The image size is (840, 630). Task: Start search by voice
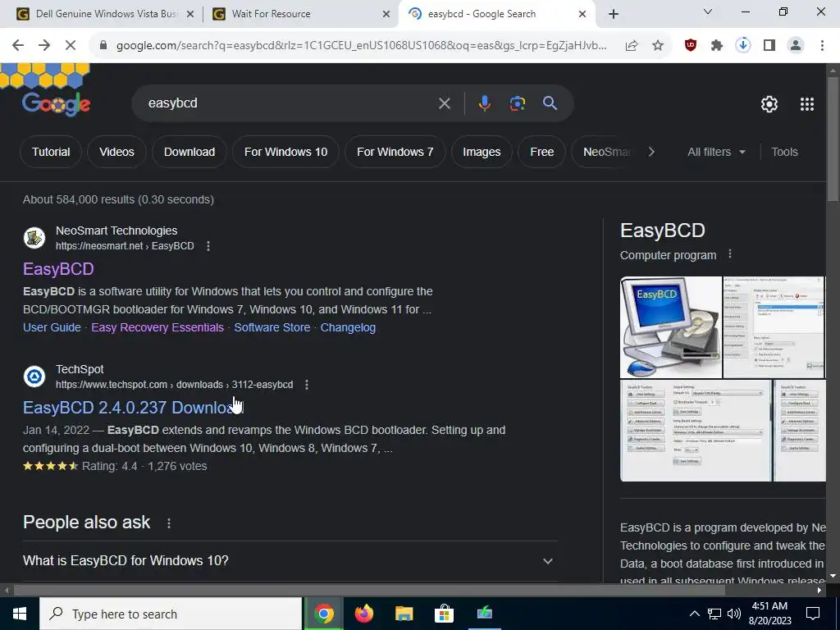(x=484, y=103)
